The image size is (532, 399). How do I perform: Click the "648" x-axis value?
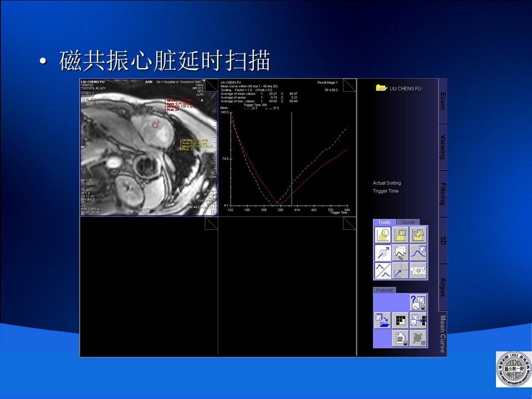[347, 209]
